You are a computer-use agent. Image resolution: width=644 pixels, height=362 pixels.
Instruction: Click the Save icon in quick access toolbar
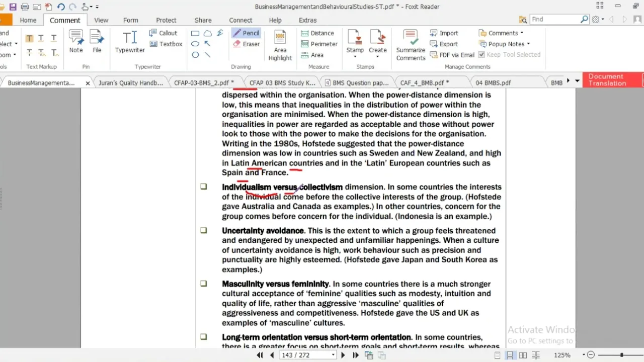coord(13,7)
